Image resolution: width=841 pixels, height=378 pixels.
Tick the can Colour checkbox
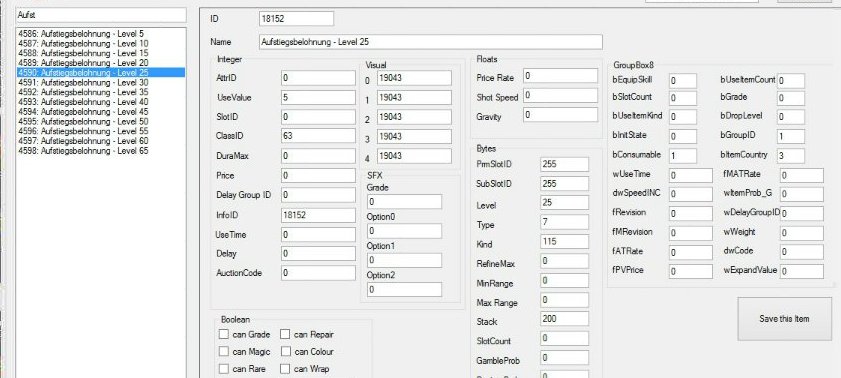pos(285,352)
